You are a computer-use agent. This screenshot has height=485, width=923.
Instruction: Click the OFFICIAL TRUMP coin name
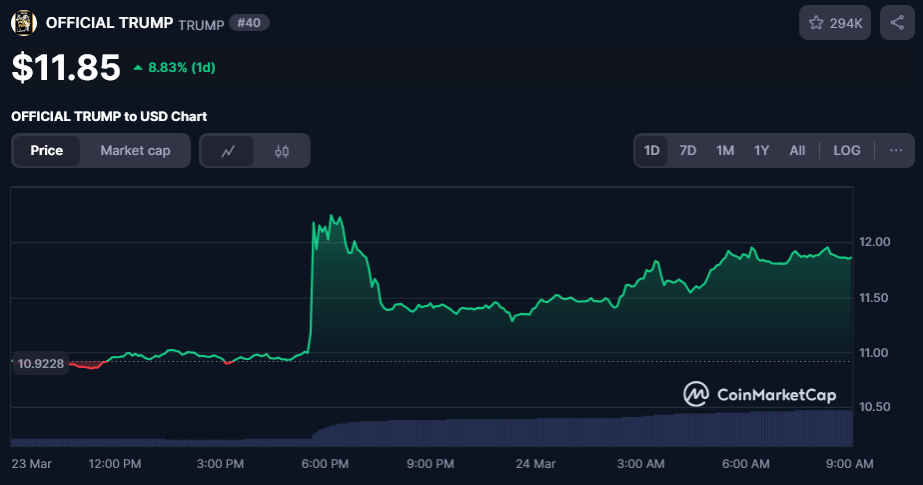coord(109,23)
